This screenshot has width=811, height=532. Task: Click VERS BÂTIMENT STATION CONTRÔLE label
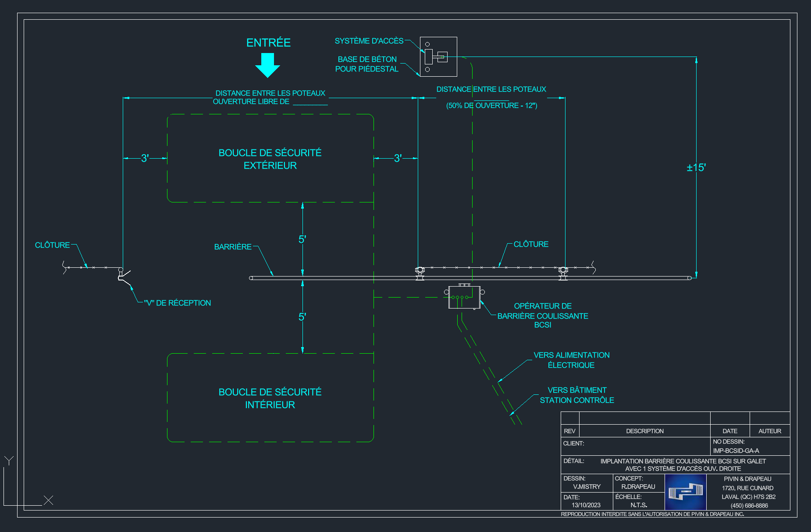pyautogui.click(x=577, y=395)
